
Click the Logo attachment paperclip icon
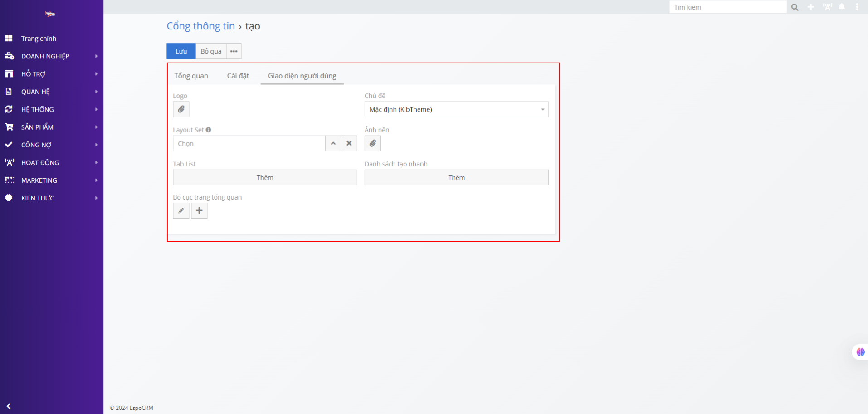pyautogui.click(x=181, y=109)
